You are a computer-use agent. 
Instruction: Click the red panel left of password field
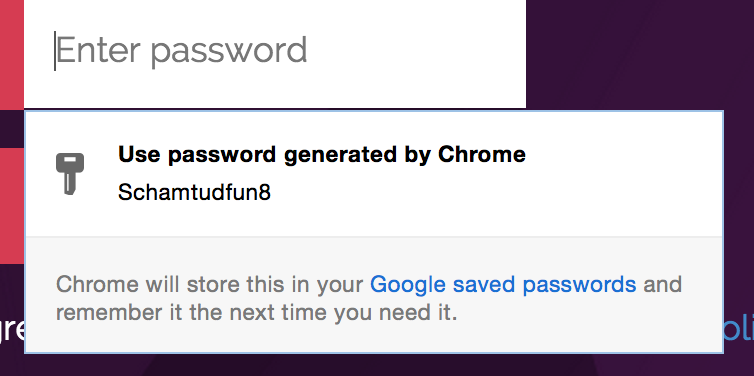[12, 54]
